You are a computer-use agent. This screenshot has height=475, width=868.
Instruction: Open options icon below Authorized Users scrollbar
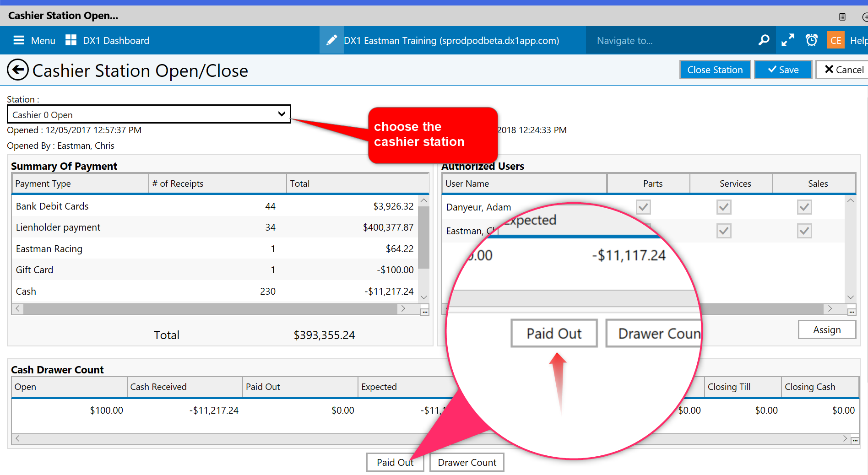852,312
